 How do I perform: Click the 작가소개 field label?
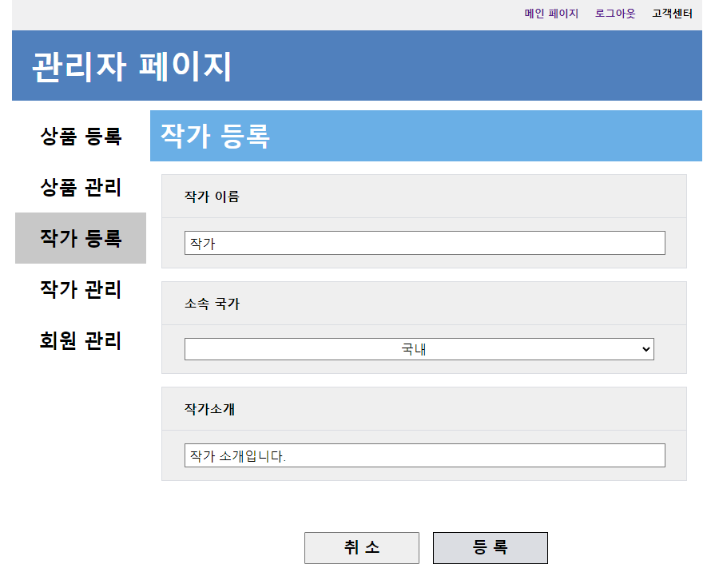click(209, 409)
